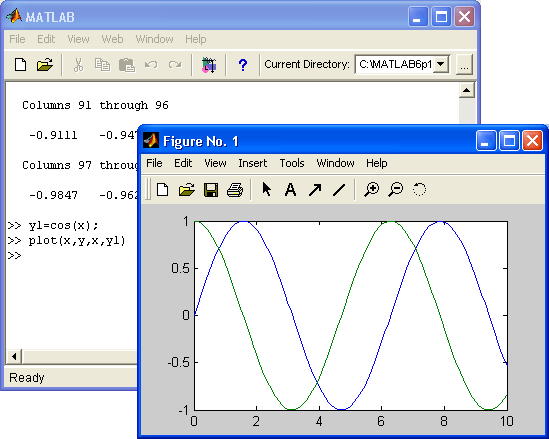Maximize the Figure No. 1 window
549x439 pixels.
(509, 141)
